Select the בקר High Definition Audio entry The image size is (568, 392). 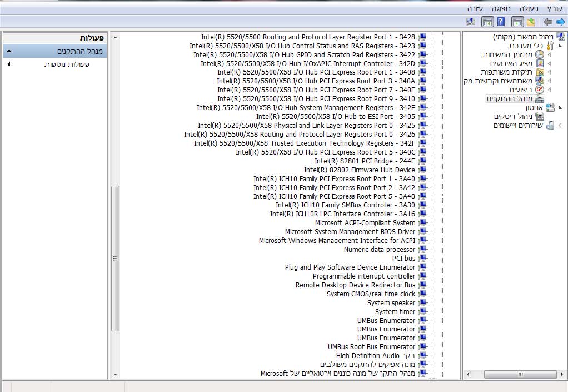pyautogui.click(x=376, y=356)
